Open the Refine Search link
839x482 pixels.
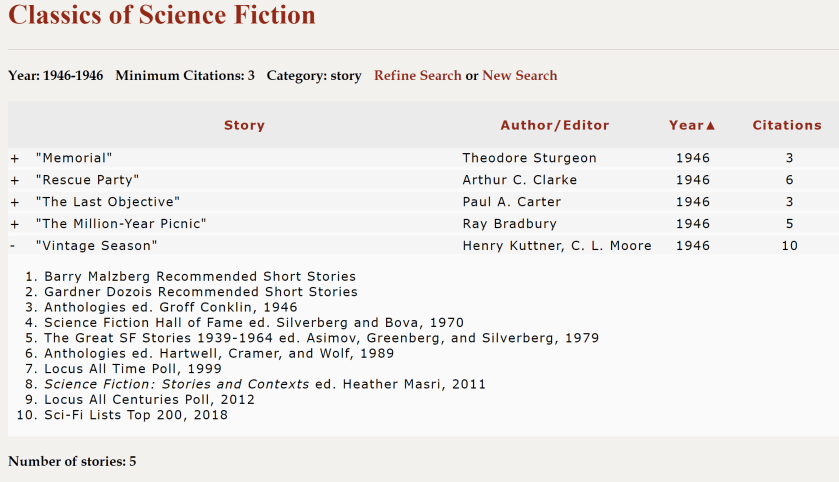click(417, 76)
